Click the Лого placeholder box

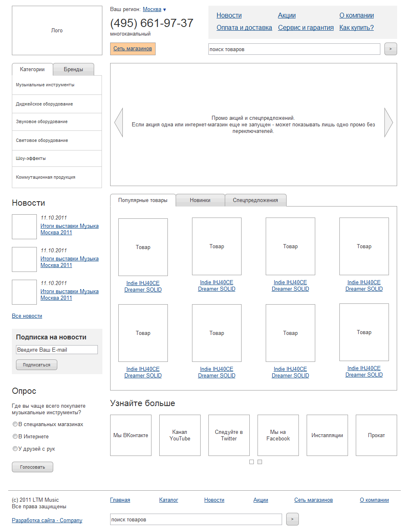pyautogui.click(x=57, y=31)
